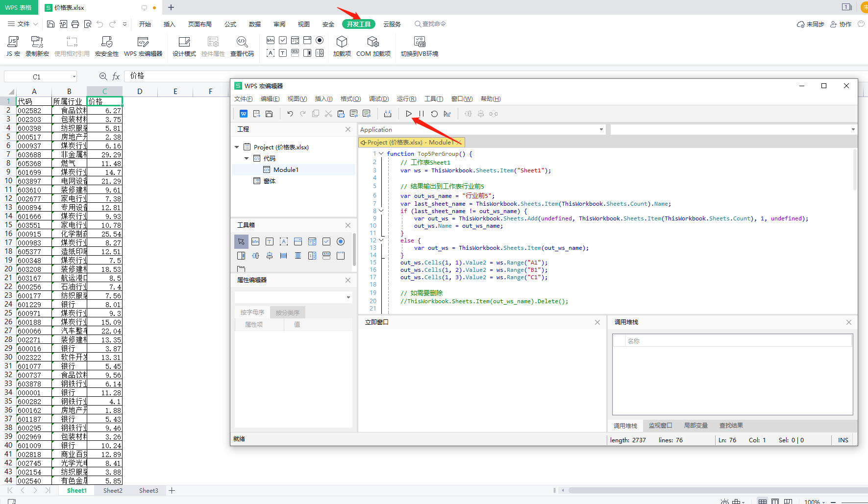Pick the option button control in toolbox

point(341,241)
